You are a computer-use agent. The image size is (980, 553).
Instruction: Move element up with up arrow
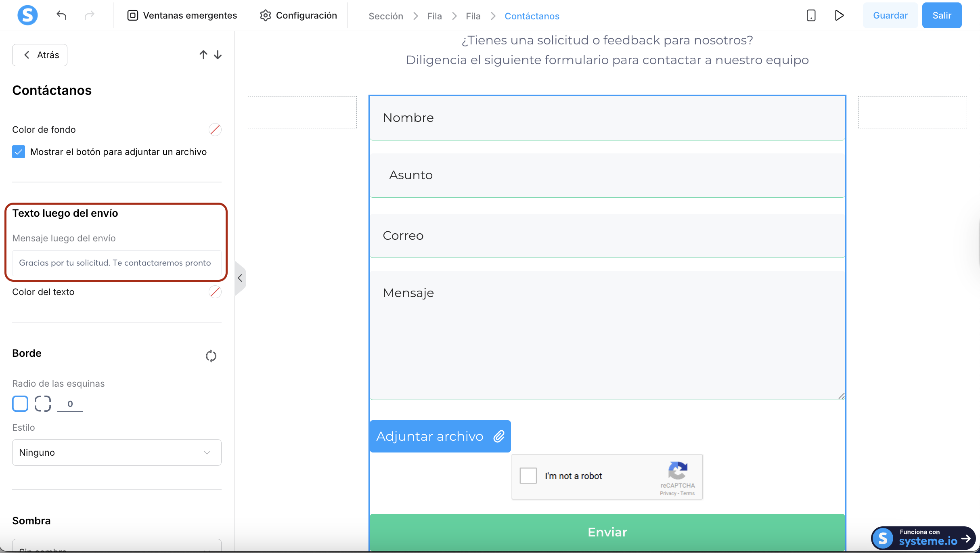(203, 54)
